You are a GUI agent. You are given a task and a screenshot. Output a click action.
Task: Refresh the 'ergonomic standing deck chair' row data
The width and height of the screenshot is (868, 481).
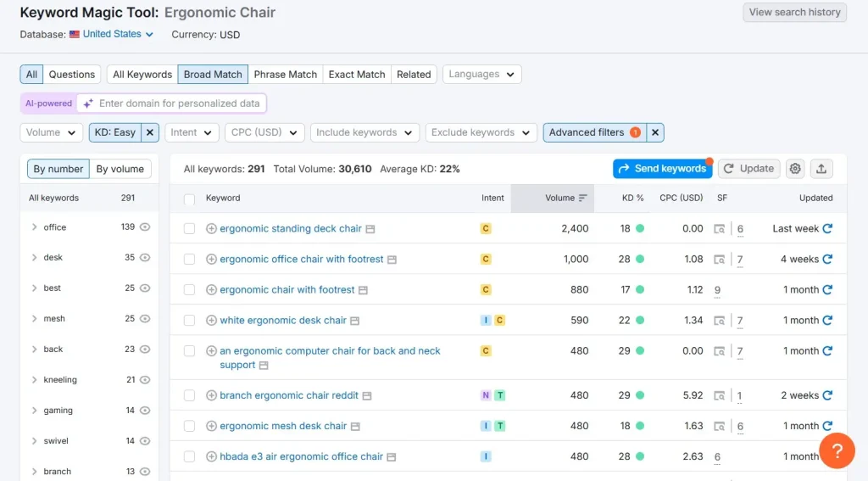827,228
